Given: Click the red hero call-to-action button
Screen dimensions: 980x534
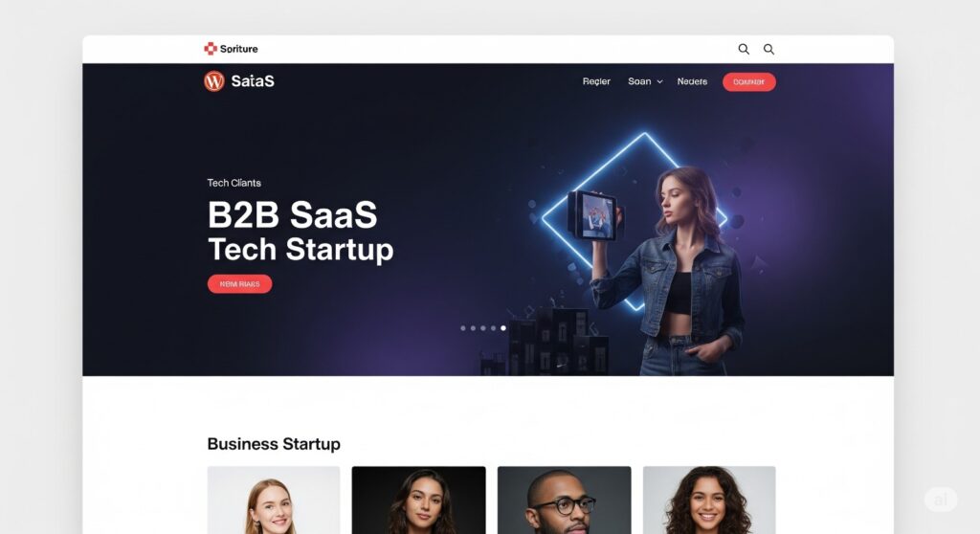Looking at the screenshot, I should click(x=240, y=284).
